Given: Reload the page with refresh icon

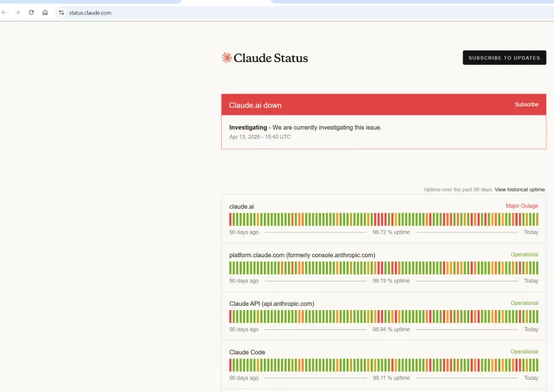Looking at the screenshot, I should click(31, 13).
